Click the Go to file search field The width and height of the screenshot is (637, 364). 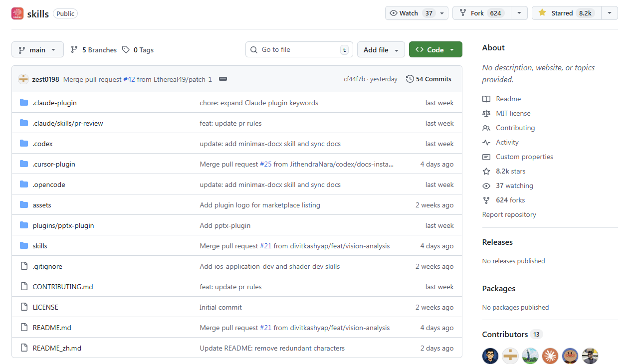pyautogui.click(x=299, y=50)
